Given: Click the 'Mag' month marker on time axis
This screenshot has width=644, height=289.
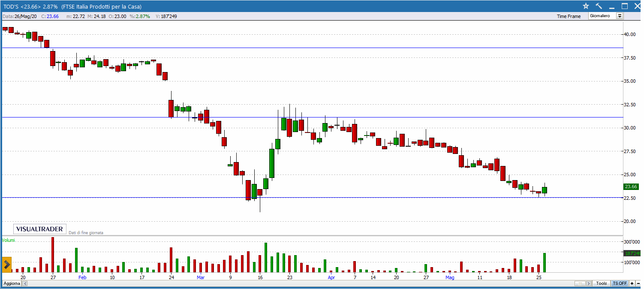Looking at the screenshot, I should point(449,277).
